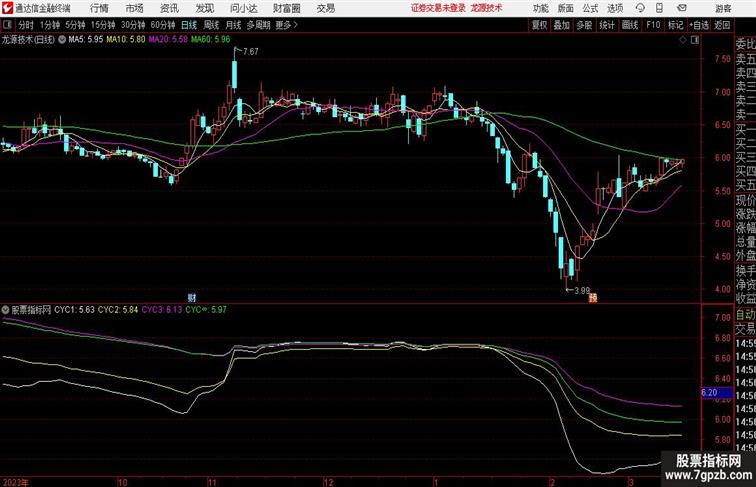Switch to 15分钟 period tab
Screen dimensions: 756x487
click(103, 25)
